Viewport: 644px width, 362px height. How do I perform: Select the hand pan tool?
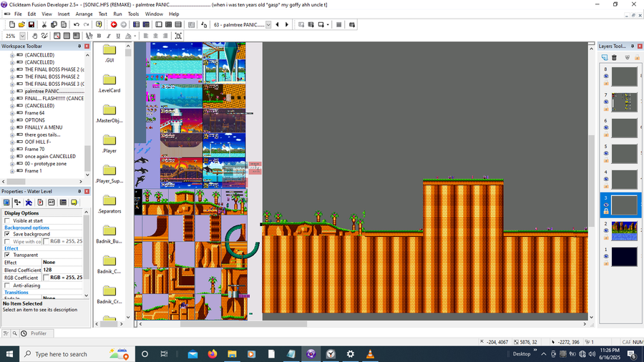tap(35, 36)
